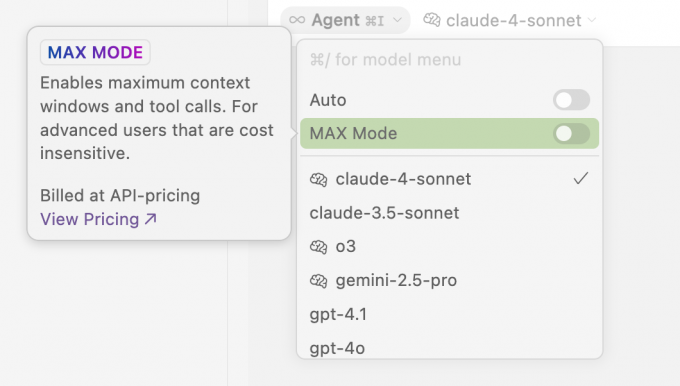Click the brain icon next to o3
The width and height of the screenshot is (680, 386).
click(x=318, y=247)
